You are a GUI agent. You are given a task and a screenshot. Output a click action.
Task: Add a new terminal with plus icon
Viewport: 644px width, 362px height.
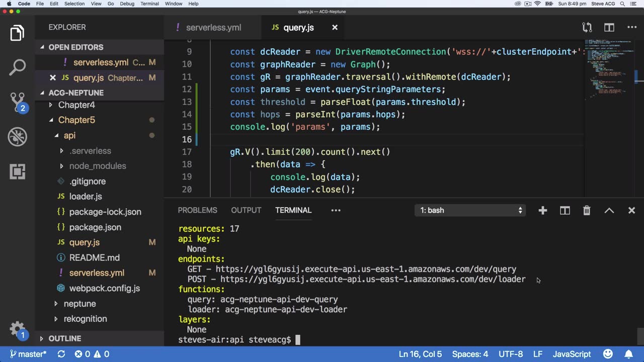point(542,211)
